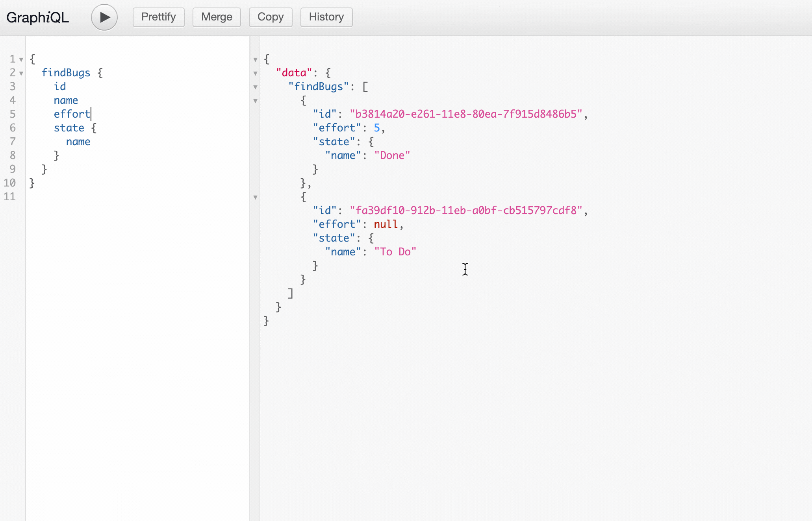Click the fold arrow on query line 1
This screenshot has height=521, width=812.
20,59
